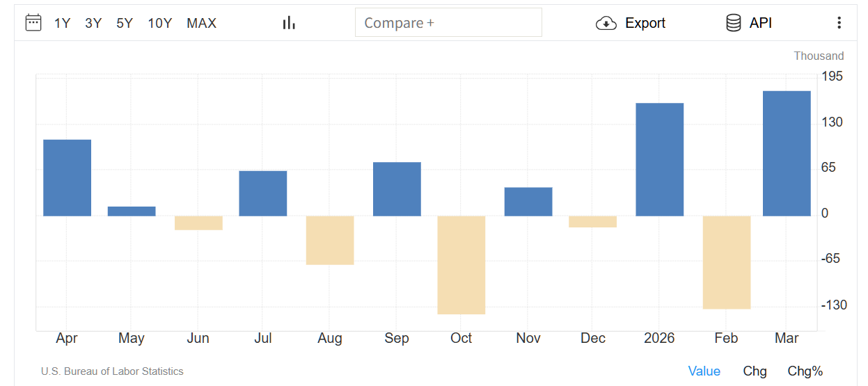The image size is (868, 386).
Task: Switch to the 3Y time range
Action: click(x=93, y=23)
